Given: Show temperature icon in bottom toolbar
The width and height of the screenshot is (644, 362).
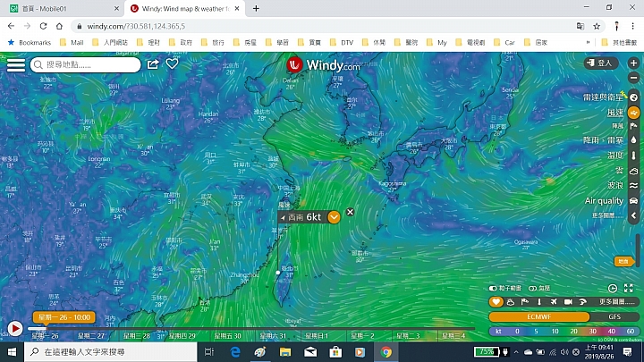Looking at the screenshot, I should [539, 302].
